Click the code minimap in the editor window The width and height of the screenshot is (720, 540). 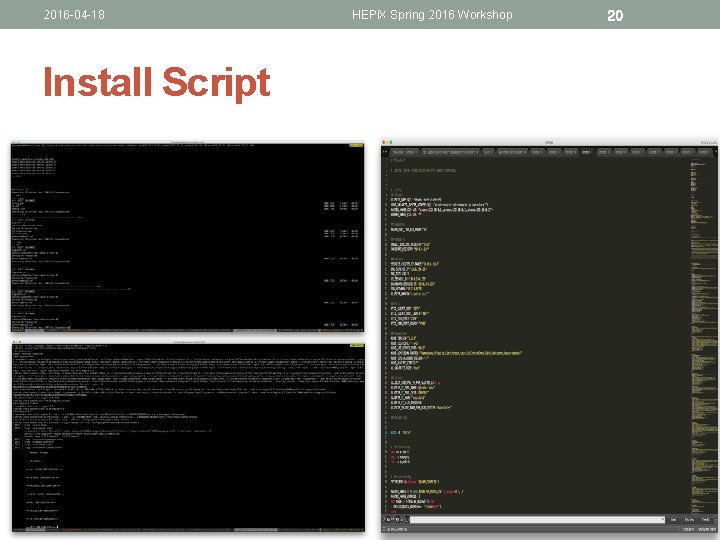click(702, 335)
